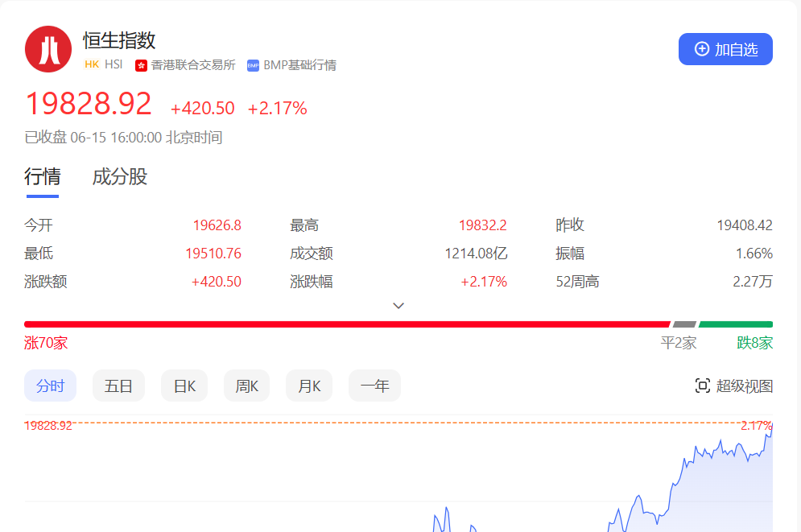Image resolution: width=801 pixels, height=532 pixels.
Task: Expand more quote details with the chevron
Action: click(398, 306)
